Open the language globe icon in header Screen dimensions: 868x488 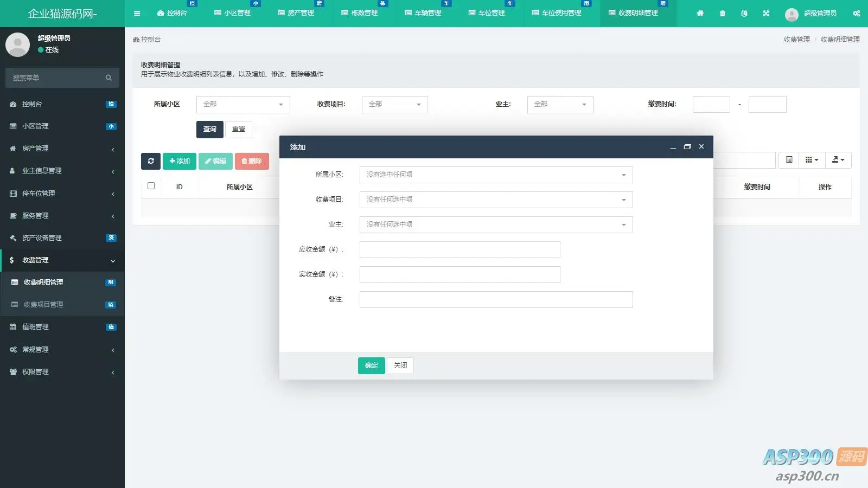coord(744,13)
